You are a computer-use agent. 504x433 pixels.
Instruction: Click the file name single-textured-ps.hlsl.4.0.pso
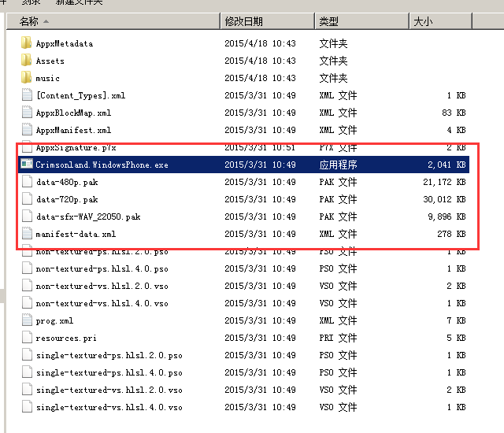109,373
